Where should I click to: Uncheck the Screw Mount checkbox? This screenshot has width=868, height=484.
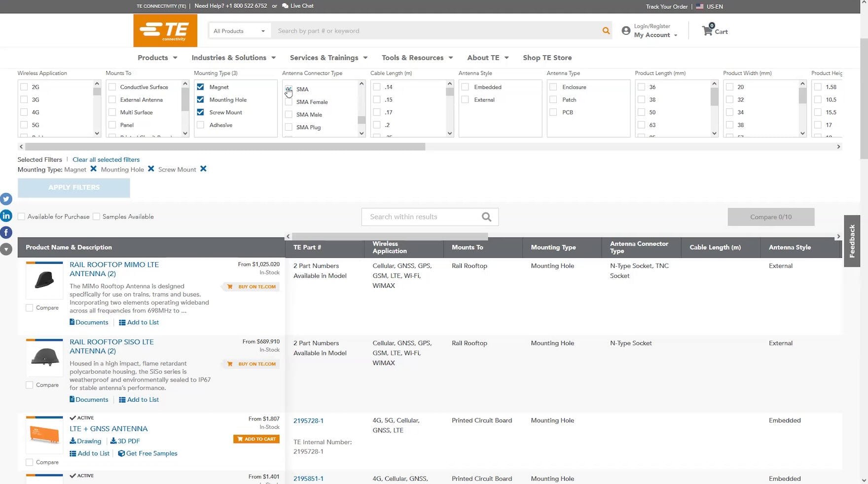pos(200,112)
